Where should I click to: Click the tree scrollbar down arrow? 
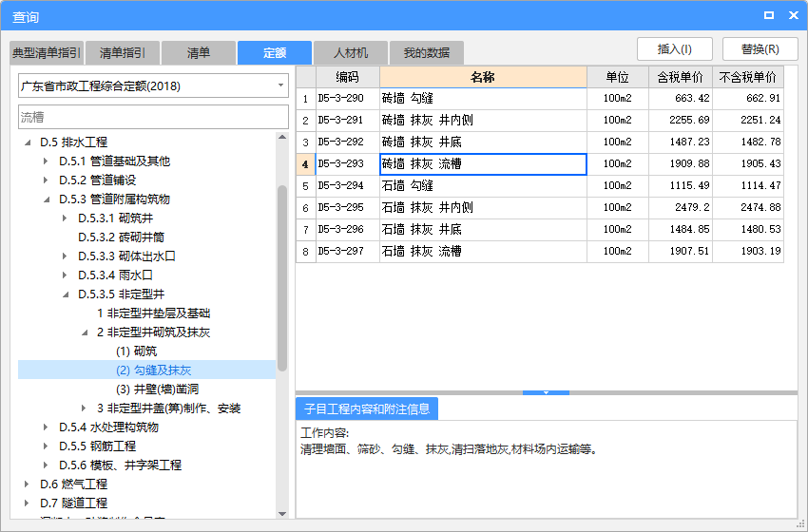[282, 513]
